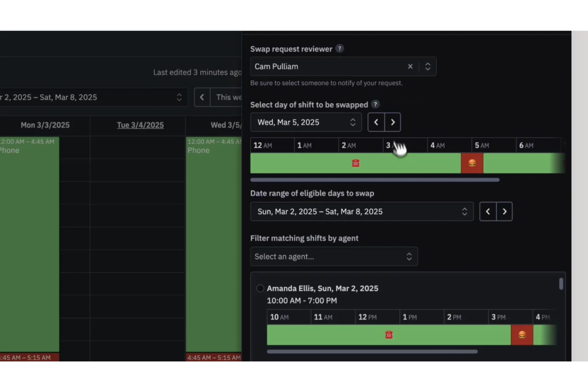Open the Select an agent dropdown
The height and width of the screenshot is (392, 588).
334,257
